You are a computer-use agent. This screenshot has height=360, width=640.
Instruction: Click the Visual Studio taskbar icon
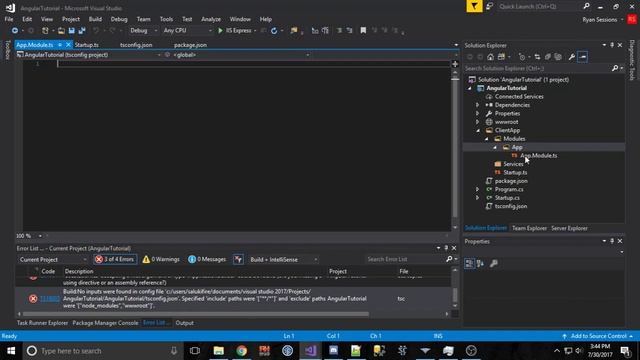pos(310,351)
